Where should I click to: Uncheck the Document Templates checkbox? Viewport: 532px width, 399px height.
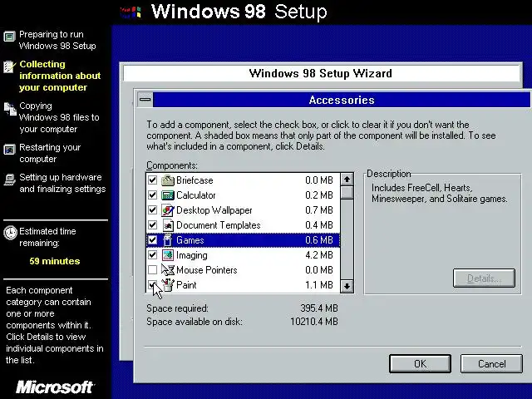click(x=152, y=225)
